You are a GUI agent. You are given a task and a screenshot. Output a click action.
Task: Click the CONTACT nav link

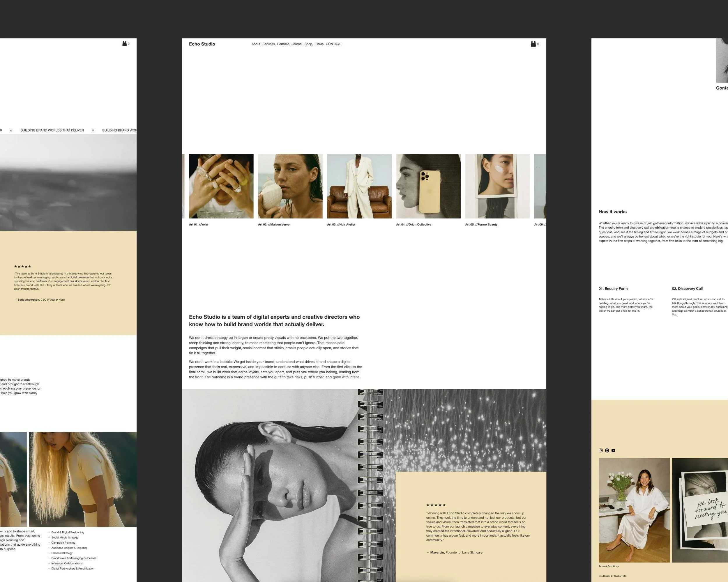point(333,44)
